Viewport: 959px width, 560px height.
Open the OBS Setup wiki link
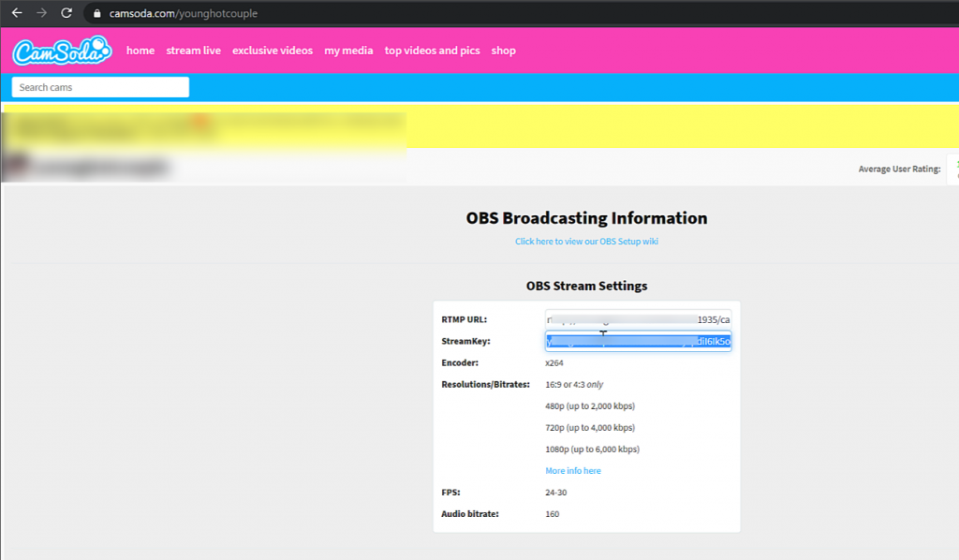(x=586, y=242)
